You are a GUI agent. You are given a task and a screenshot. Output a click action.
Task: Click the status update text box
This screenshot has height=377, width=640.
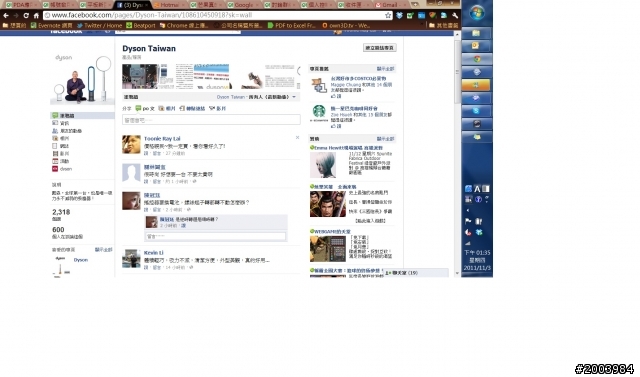(211, 120)
